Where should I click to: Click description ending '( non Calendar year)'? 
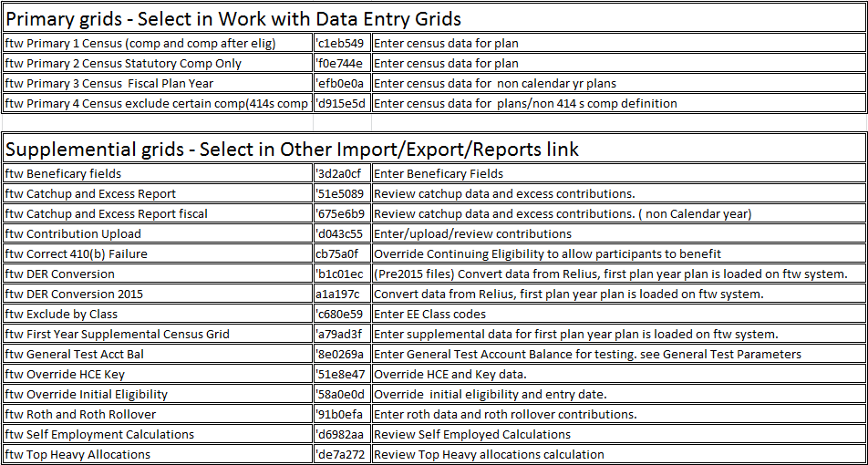pos(618,213)
